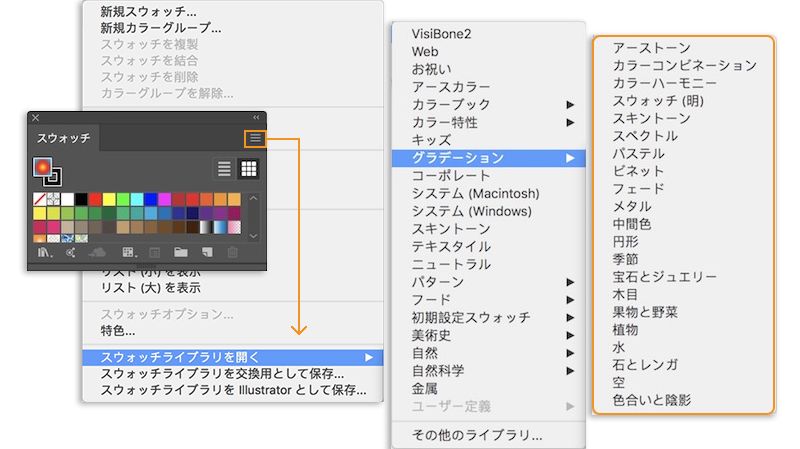This screenshot has height=449, width=800.
Task: Click the swatch list scroll-up arrow
Action: [x=254, y=198]
